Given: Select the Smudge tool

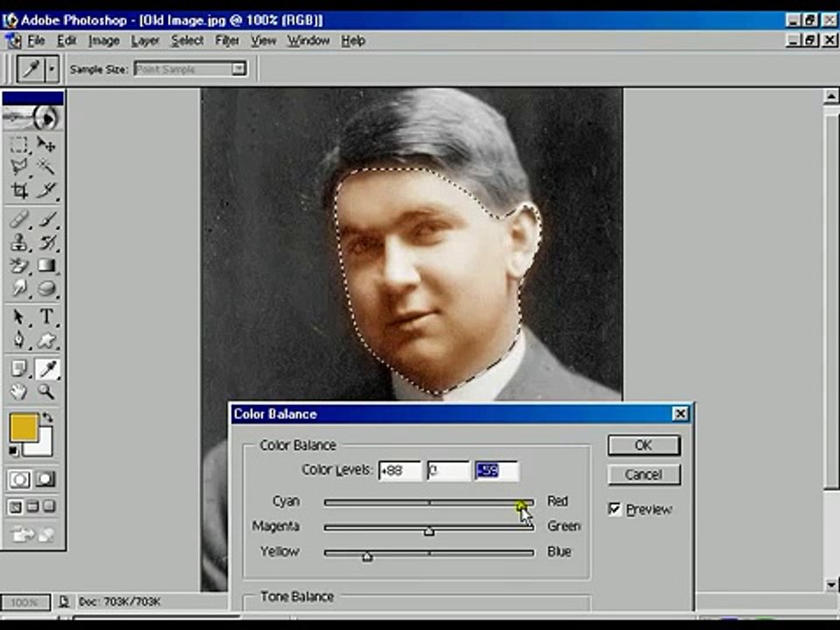Looking at the screenshot, I should (19, 288).
